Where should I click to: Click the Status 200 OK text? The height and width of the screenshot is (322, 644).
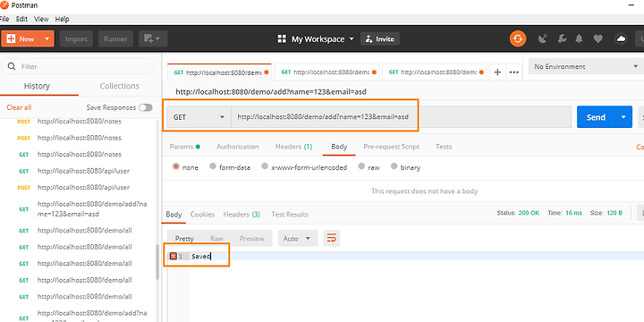(518, 213)
